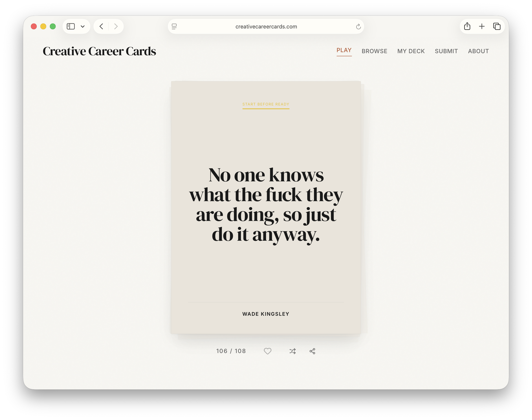The width and height of the screenshot is (532, 420).
Task: Open a new tab with plus icon
Action: pos(482,26)
